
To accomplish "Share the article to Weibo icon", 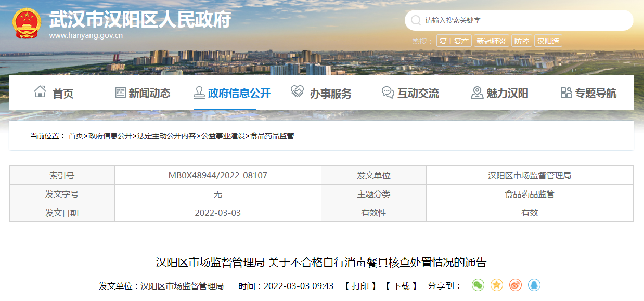I will [x=516, y=285].
